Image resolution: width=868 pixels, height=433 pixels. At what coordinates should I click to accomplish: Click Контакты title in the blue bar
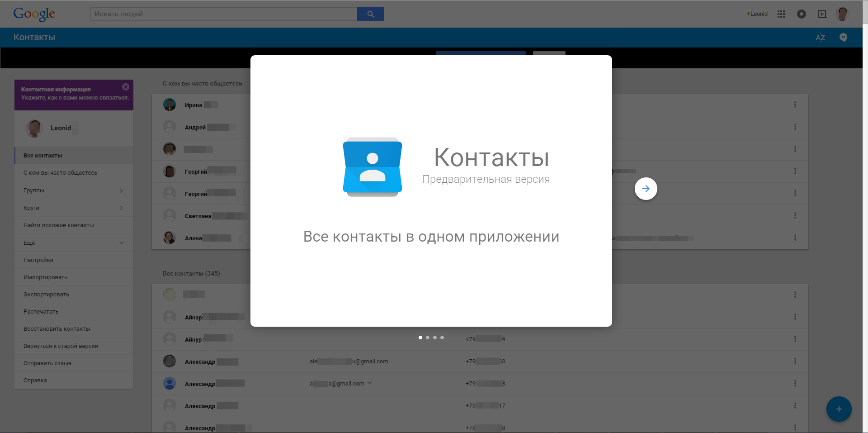point(34,38)
